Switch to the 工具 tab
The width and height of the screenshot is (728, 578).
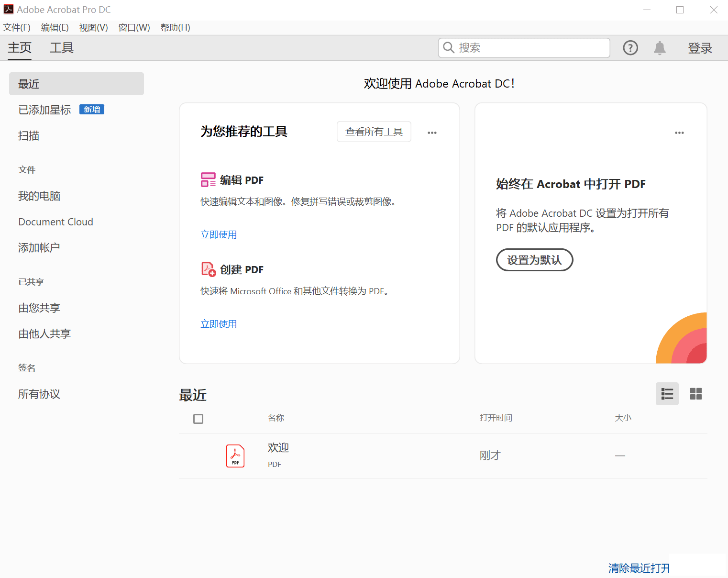tap(62, 48)
